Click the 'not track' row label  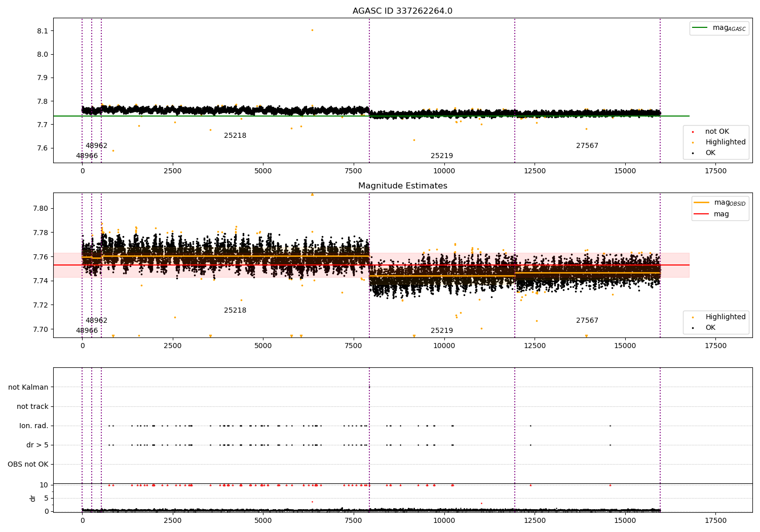32,407
